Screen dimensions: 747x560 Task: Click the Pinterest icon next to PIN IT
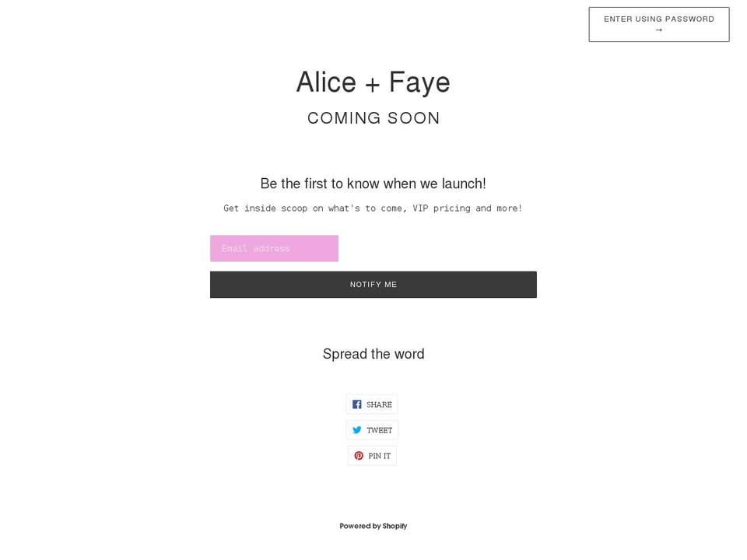(357, 455)
